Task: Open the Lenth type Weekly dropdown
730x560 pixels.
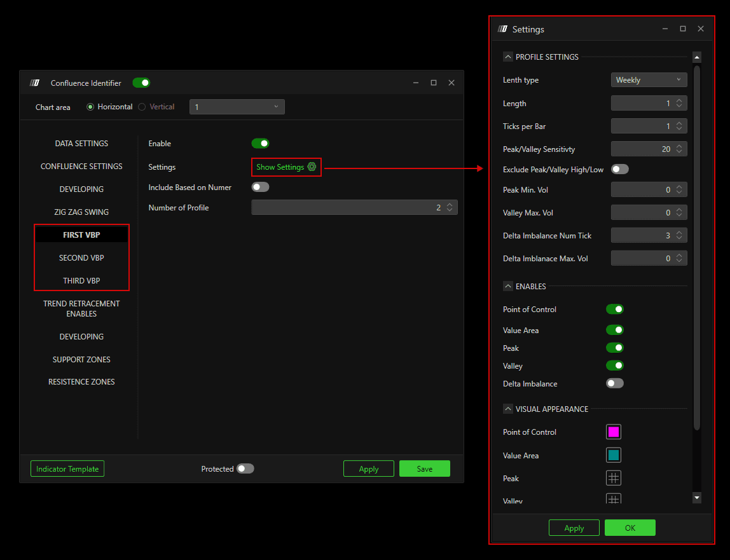Action: coord(649,79)
